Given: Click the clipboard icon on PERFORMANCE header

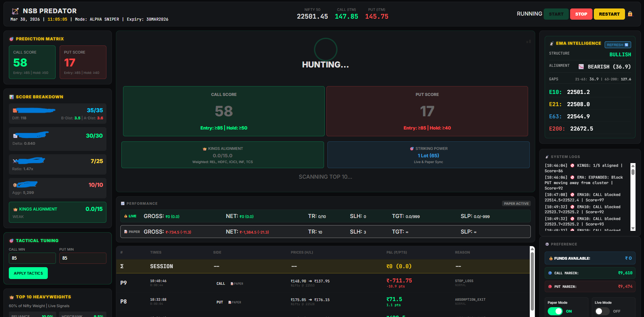Looking at the screenshot, I should click(x=123, y=203).
